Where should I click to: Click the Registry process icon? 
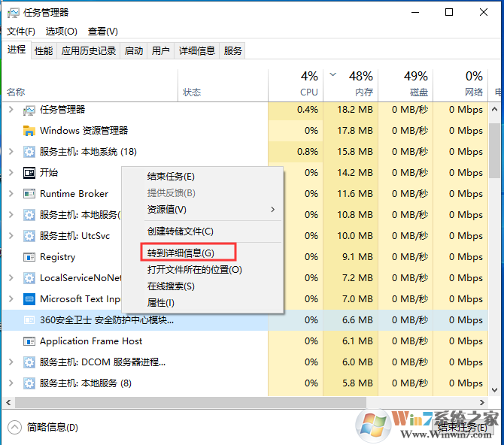click(29, 257)
